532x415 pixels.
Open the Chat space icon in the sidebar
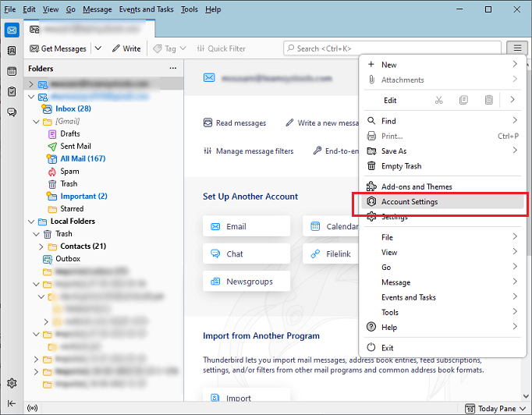12,112
